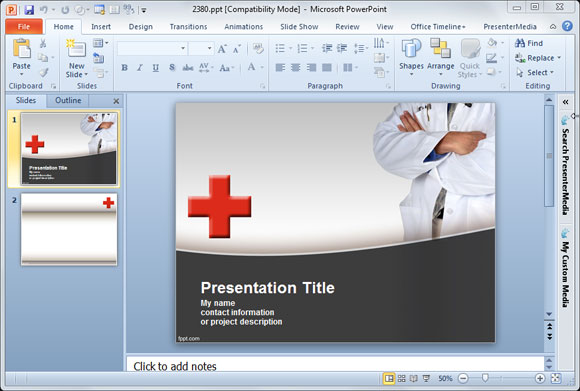Click Find in Editing group
The height and width of the screenshot is (391, 580).
click(529, 43)
